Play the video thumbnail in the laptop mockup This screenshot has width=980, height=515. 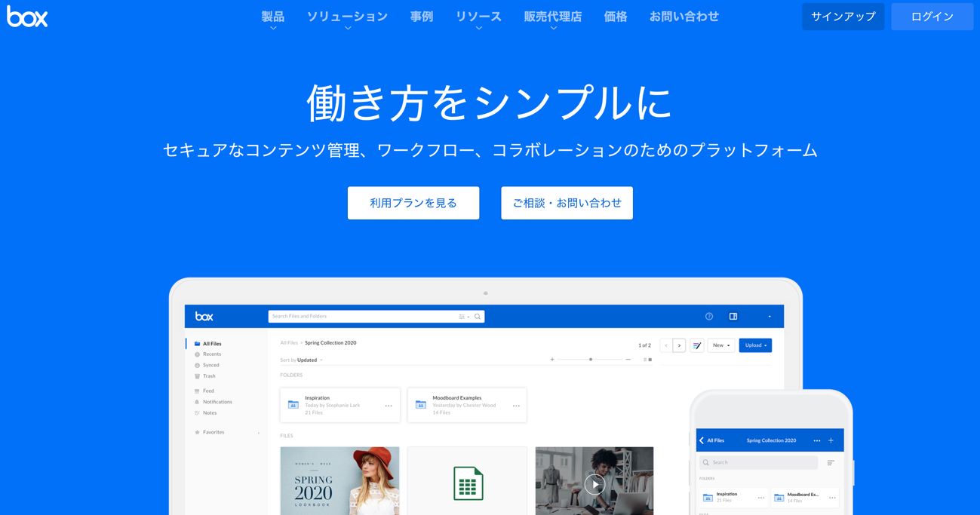[x=594, y=483]
